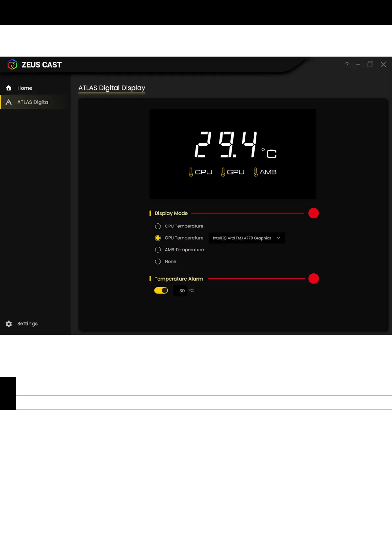This screenshot has width=392, height=554.
Task: Close the ZEUS CAST window
Action: [383, 64]
